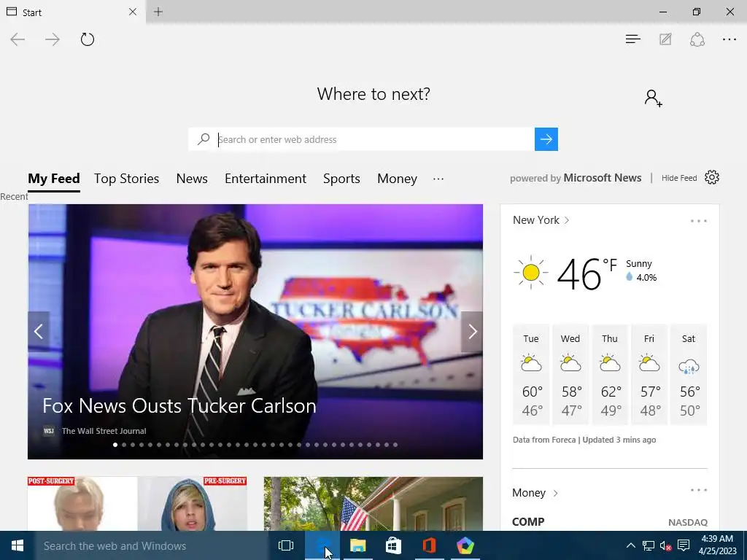This screenshot has width=747, height=560.
Task: Click the add account person icon
Action: coord(653,98)
